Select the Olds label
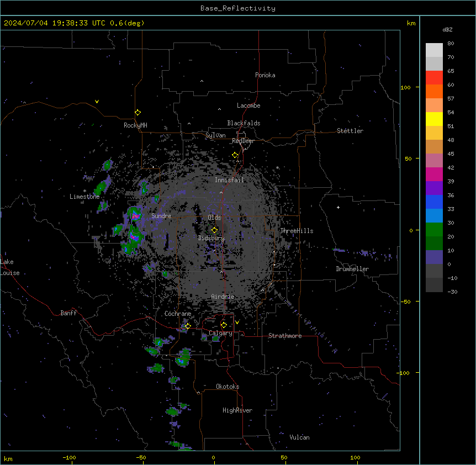Screen dimensions: 476x465 tap(214, 218)
